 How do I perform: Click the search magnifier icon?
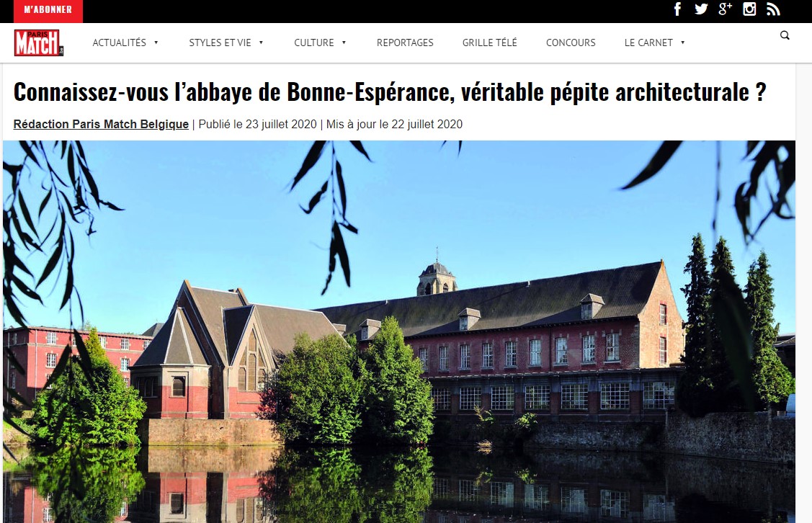tap(785, 35)
